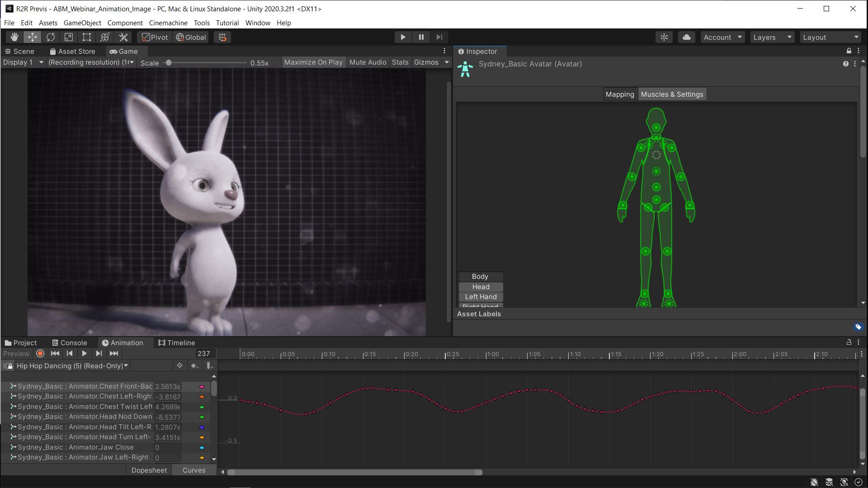Click the collaborate cloud icon

pyautogui.click(x=686, y=37)
